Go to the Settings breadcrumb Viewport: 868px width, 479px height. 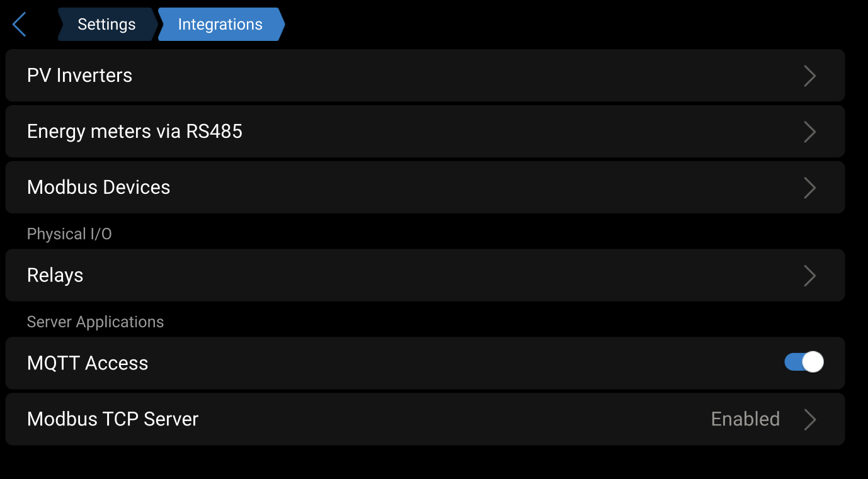pyautogui.click(x=106, y=25)
